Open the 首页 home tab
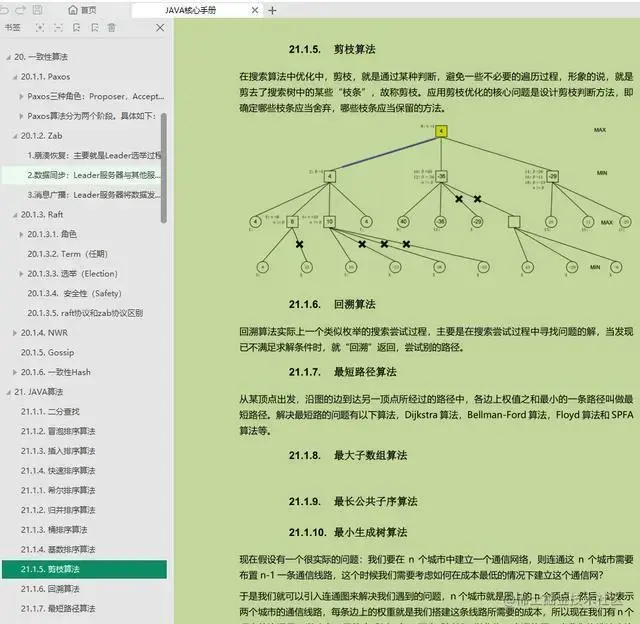 [x=82, y=10]
